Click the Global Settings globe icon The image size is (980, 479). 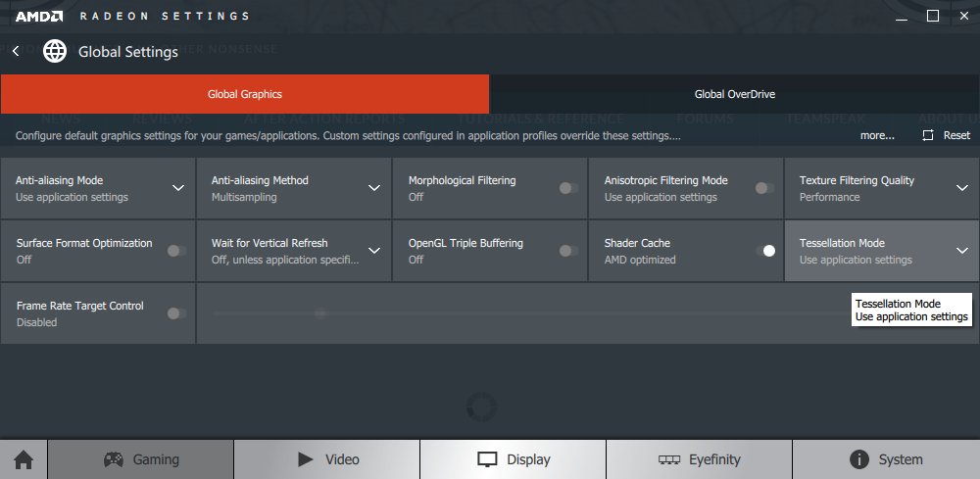[55, 51]
